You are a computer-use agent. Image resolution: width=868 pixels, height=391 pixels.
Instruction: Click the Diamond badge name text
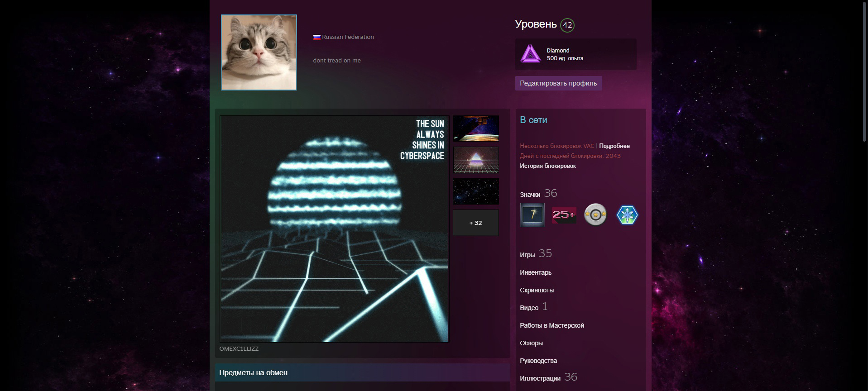pyautogui.click(x=558, y=51)
